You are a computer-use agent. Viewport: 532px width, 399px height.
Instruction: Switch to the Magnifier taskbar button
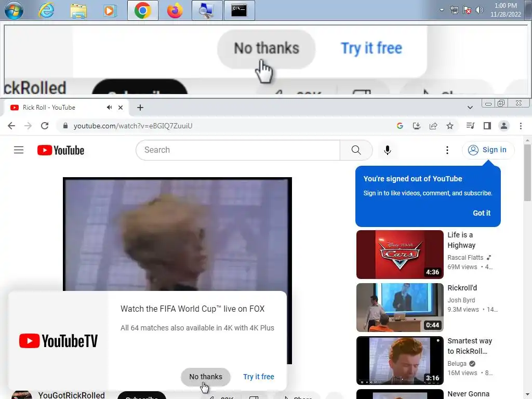pos(207,10)
